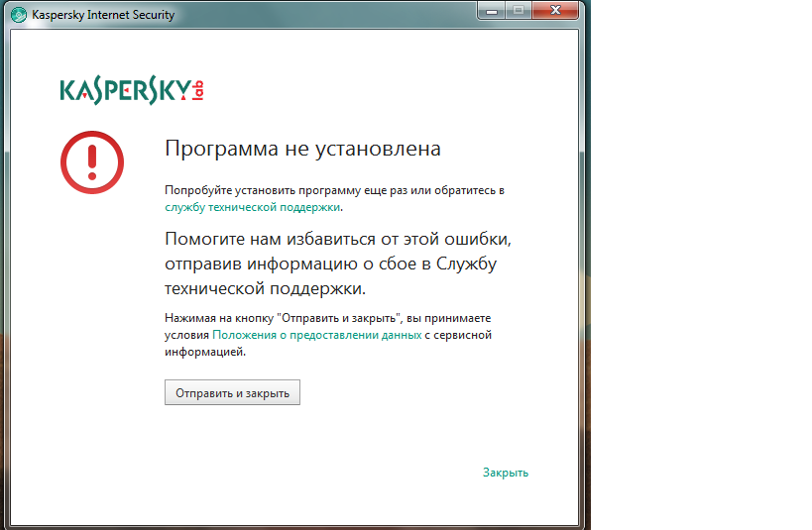This screenshot has height=530, width=812.
Task: Click text "Нажимая на кнопку"
Action: click(219, 318)
